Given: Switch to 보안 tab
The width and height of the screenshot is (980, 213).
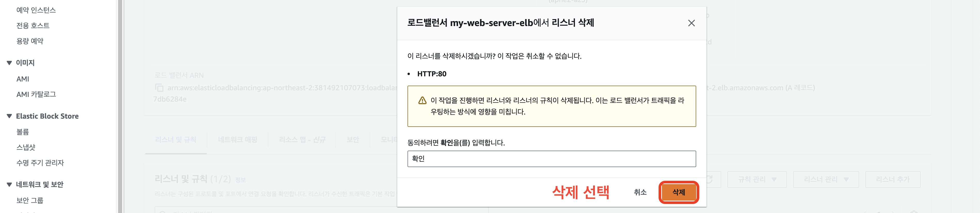Looking at the screenshot, I should coord(353,140).
